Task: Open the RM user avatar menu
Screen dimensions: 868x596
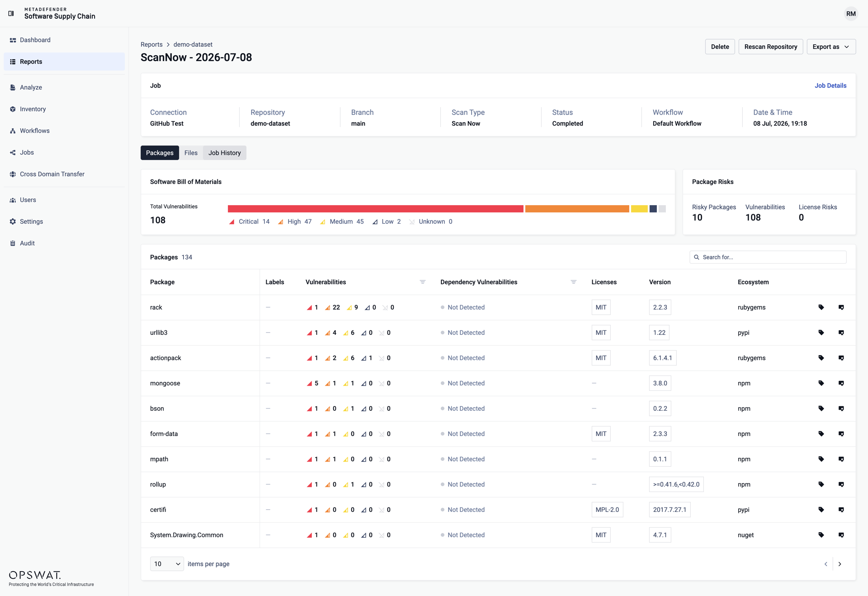Action: point(851,14)
